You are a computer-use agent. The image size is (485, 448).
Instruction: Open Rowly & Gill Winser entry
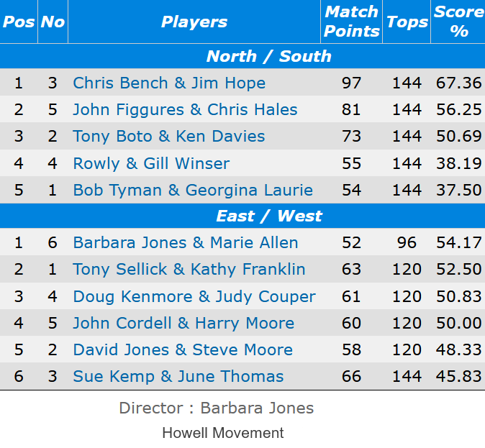tap(151, 163)
